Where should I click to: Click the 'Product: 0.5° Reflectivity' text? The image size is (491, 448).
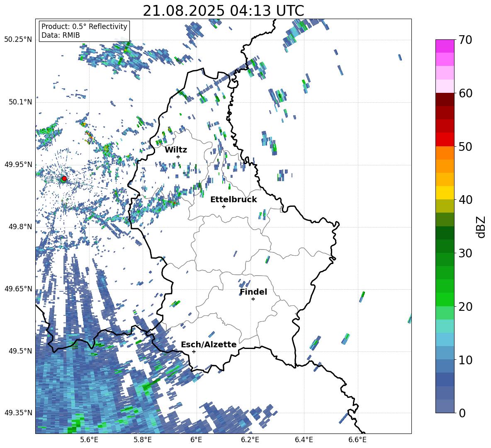[84, 27]
